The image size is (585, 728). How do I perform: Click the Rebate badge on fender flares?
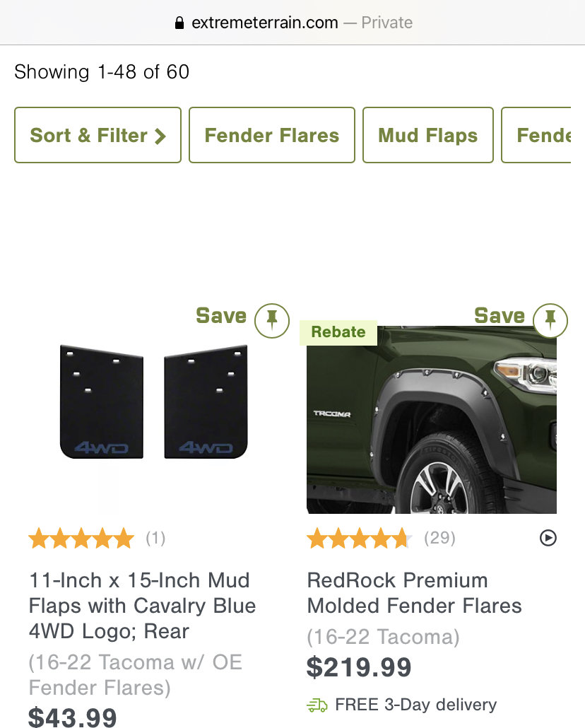pos(338,332)
